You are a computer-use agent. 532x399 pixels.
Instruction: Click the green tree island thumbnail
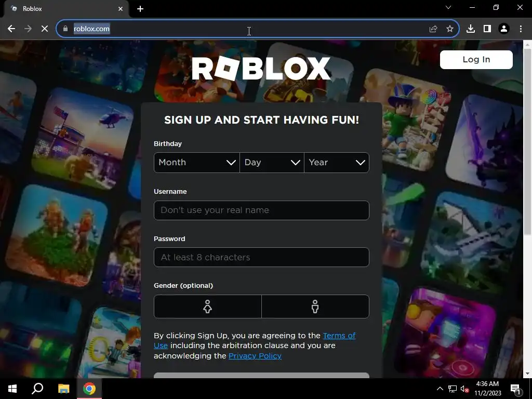point(57,236)
